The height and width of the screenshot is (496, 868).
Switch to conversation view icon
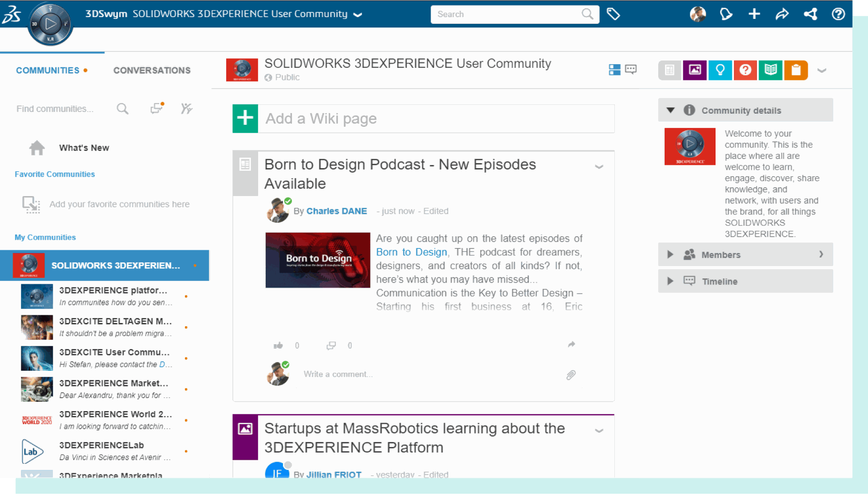point(631,70)
